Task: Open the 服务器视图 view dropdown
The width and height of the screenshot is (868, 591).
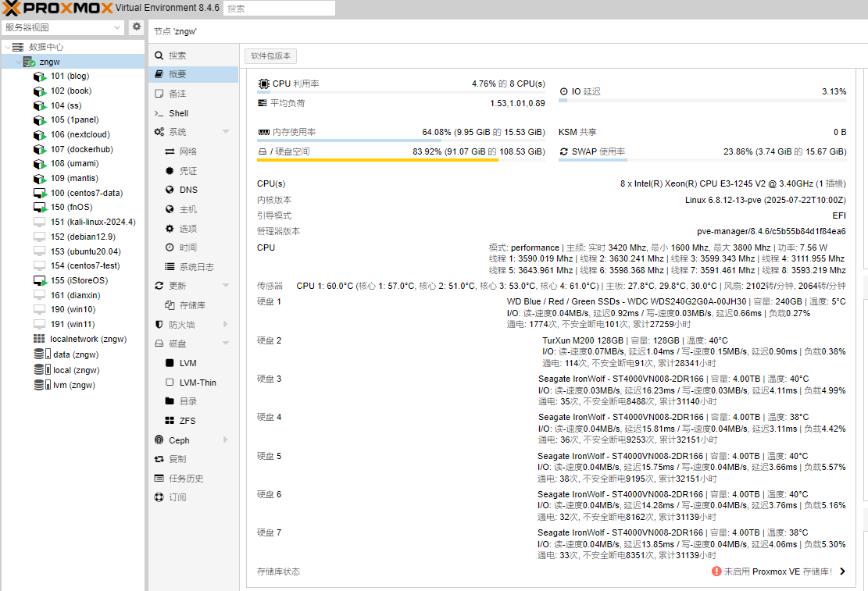Action: 63,27
